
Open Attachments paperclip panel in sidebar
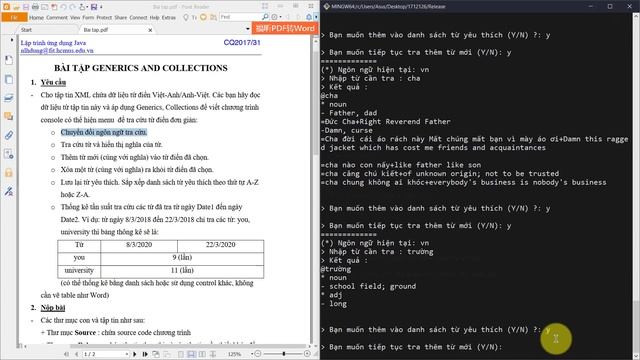(x=9, y=135)
